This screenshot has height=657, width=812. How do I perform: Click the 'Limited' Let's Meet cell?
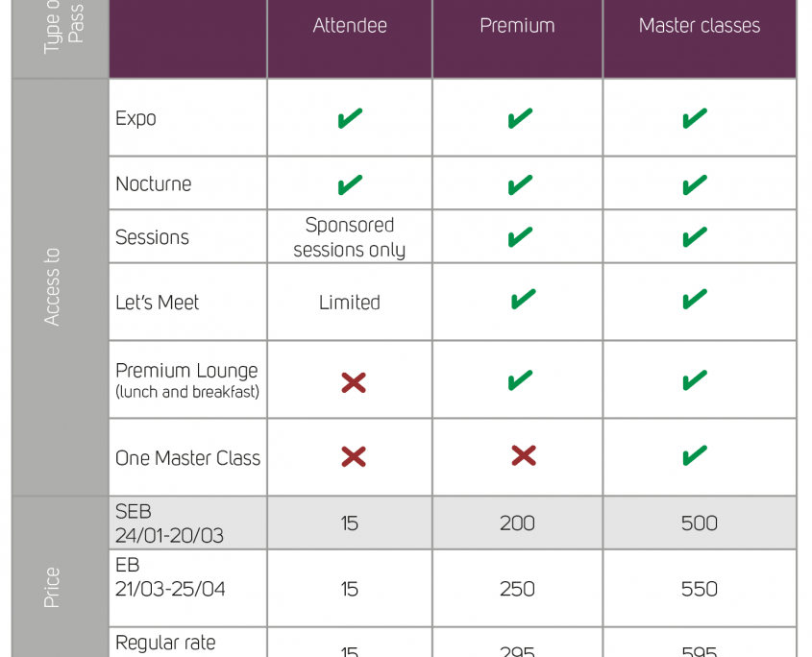pyautogui.click(x=350, y=303)
